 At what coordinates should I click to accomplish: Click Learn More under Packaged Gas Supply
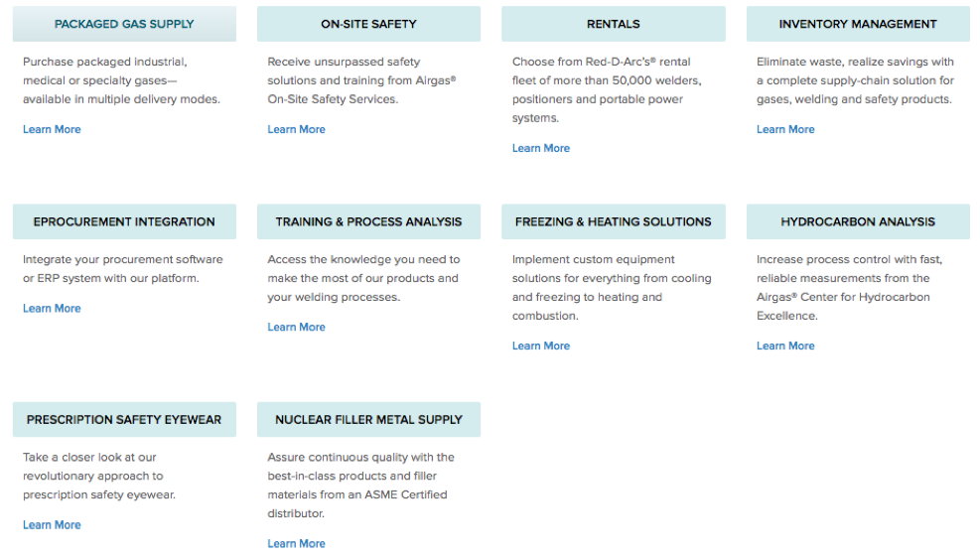click(x=52, y=129)
